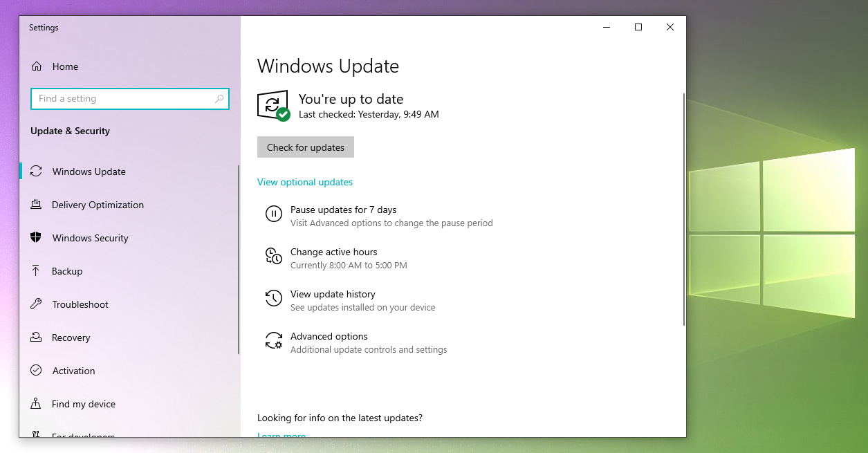This screenshot has width=868, height=453.
Task: Select the Activation checkmark icon
Action: click(x=37, y=371)
